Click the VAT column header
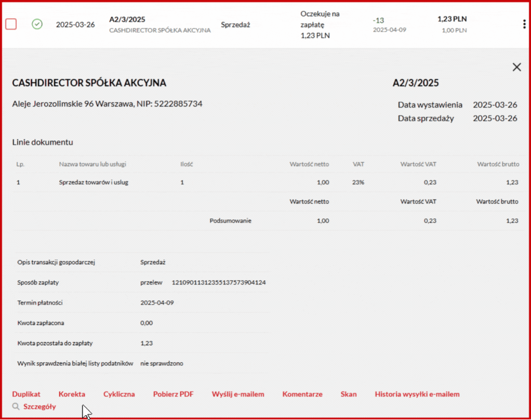The image size is (531, 420). [359, 164]
